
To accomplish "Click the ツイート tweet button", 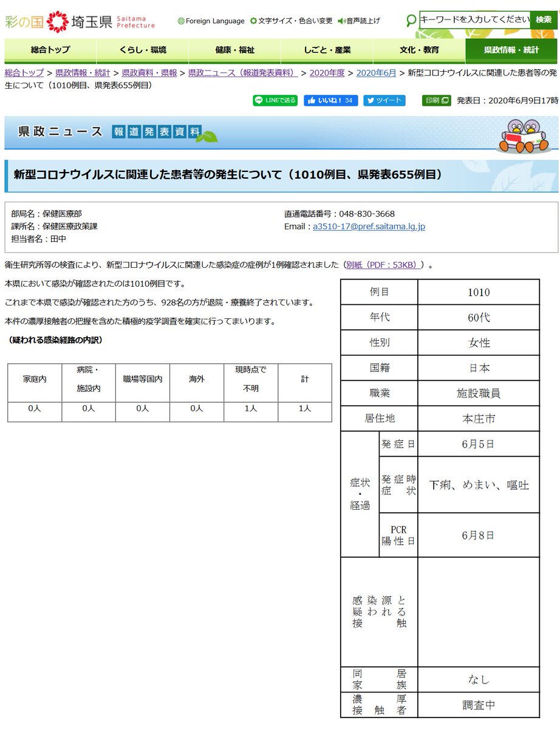I will (x=386, y=100).
